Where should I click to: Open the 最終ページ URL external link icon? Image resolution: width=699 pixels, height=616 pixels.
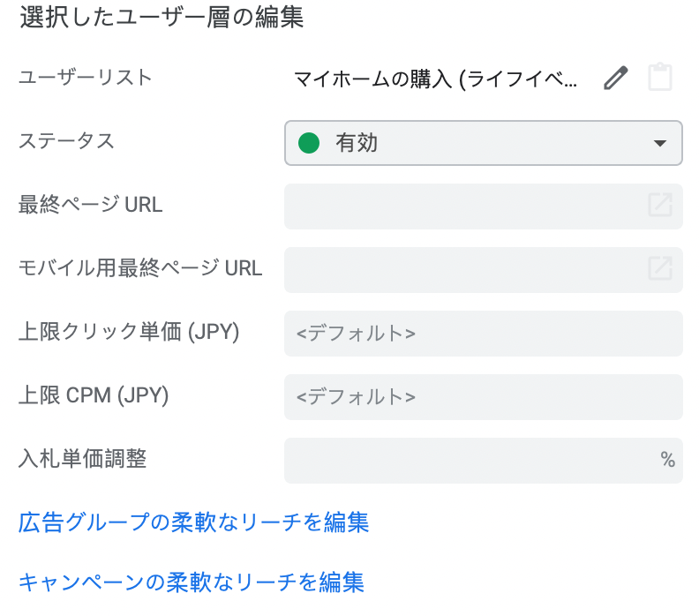[x=660, y=205]
